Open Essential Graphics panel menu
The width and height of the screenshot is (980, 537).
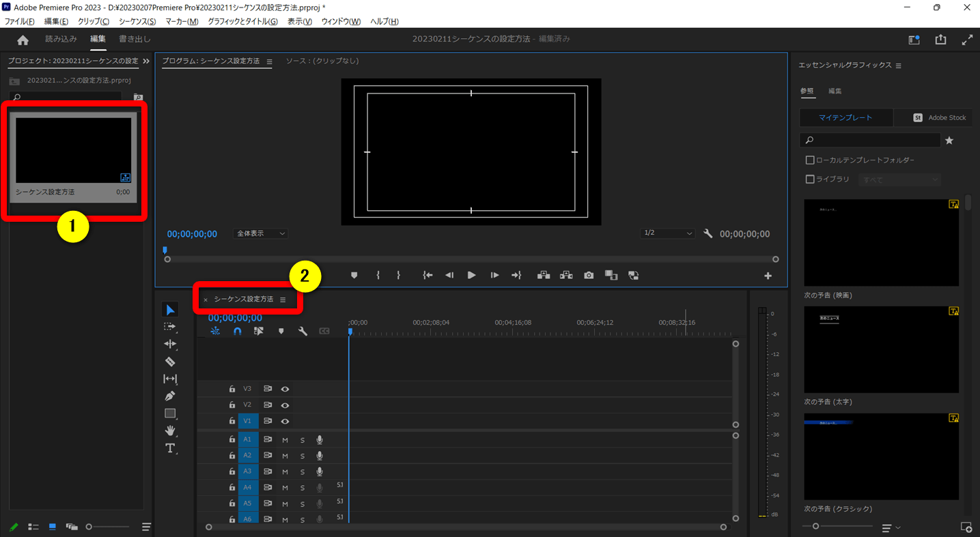coord(899,66)
